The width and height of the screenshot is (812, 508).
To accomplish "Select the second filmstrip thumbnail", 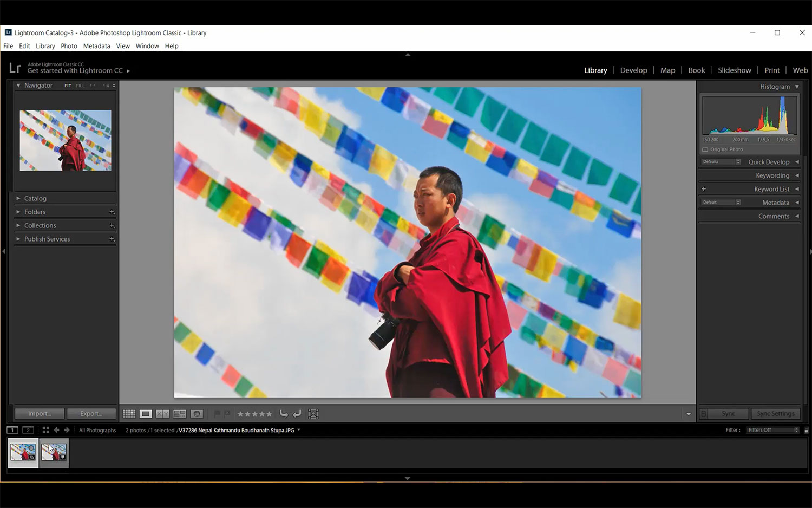I will [x=54, y=452].
